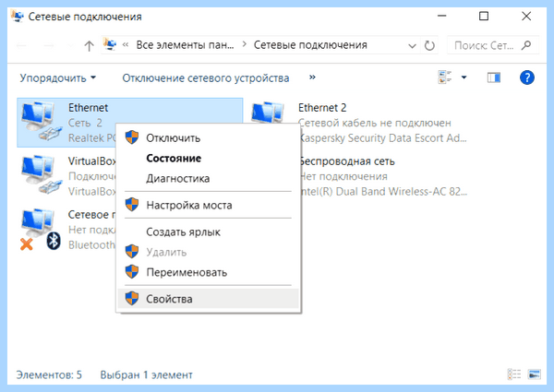Toggle the preview pane icon

click(494, 77)
